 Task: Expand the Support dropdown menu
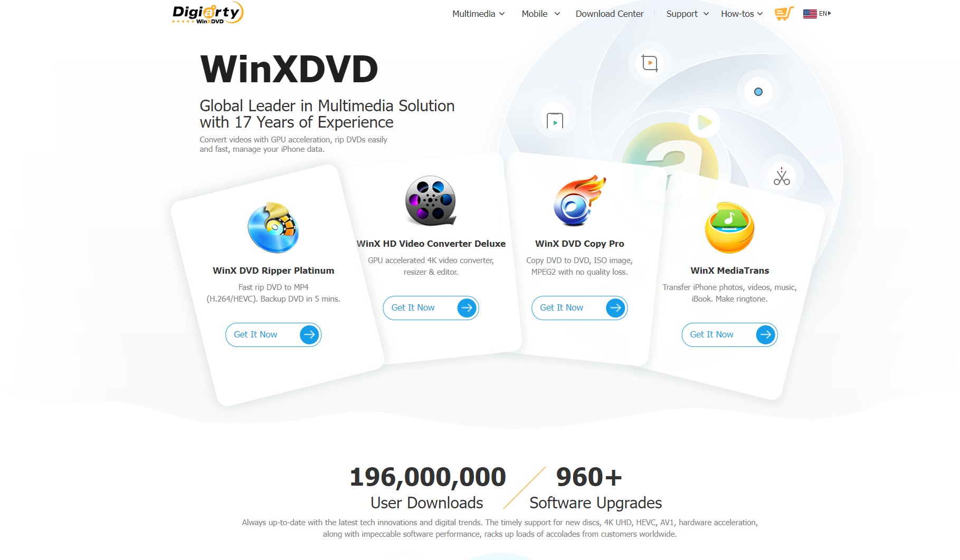(x=687, y=14)
